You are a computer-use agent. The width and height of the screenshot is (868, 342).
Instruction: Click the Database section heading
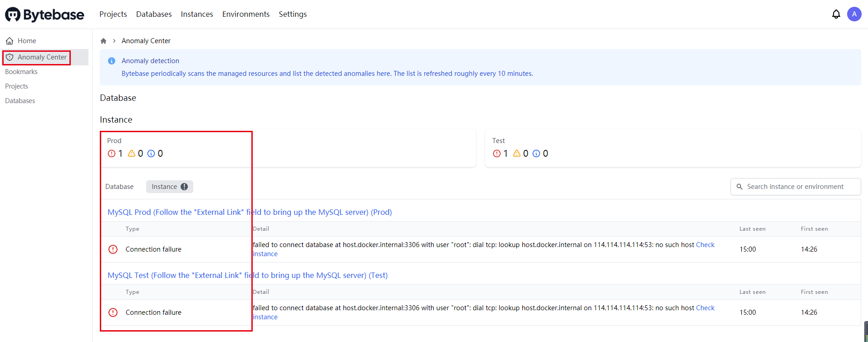point(118,98)
